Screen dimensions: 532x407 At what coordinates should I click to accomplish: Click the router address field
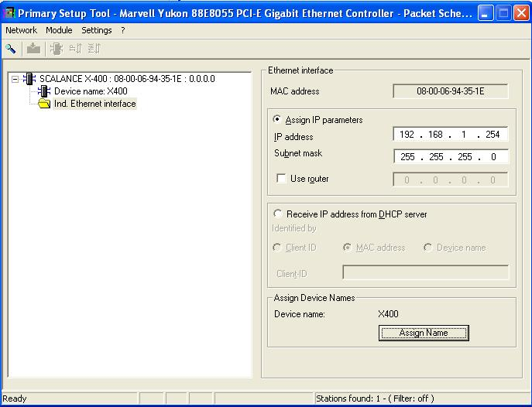pos(451,180)
